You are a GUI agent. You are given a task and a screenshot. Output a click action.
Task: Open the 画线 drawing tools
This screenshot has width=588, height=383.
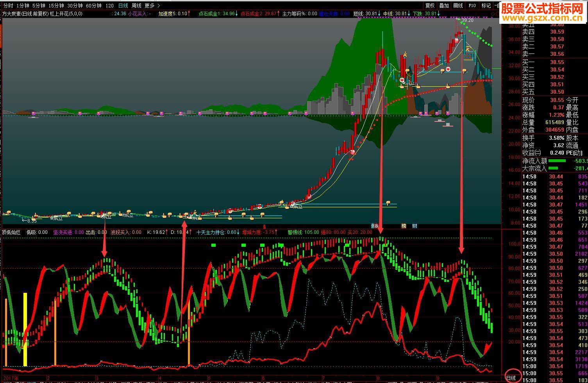[458, 5]
